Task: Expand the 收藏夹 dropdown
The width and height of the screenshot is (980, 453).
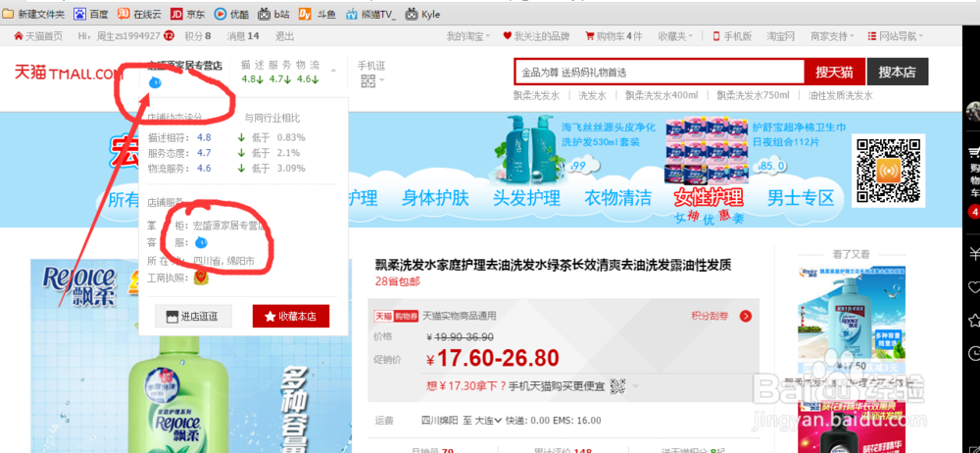Action: [675, 36]
